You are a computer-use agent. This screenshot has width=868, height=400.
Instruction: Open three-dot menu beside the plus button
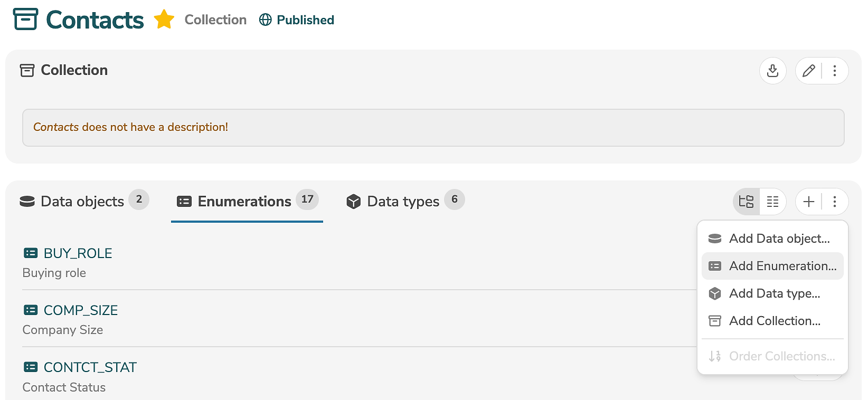click(835, 202)
